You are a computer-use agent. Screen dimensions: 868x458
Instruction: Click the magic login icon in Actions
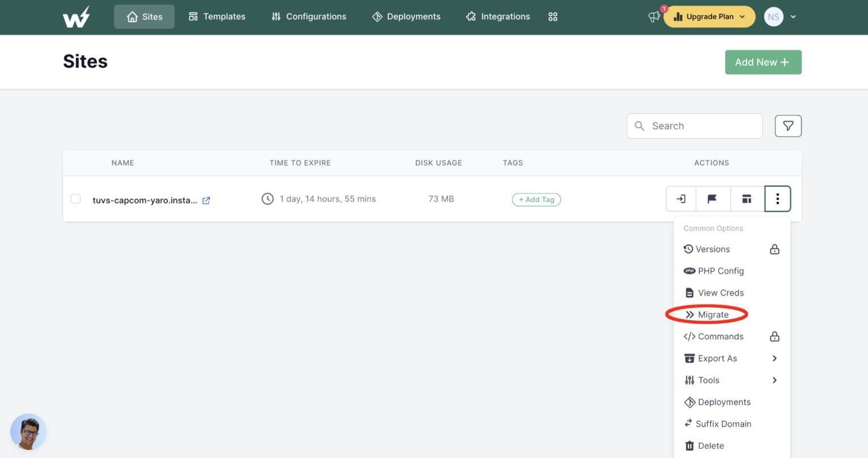pyautogui.click(x=681, y=199)
